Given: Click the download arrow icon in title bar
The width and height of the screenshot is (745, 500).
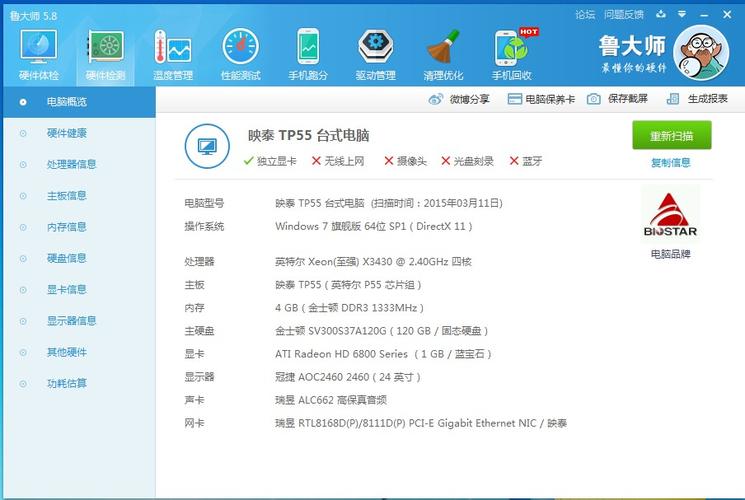Looking at the screenshot, I should [660, 14].
